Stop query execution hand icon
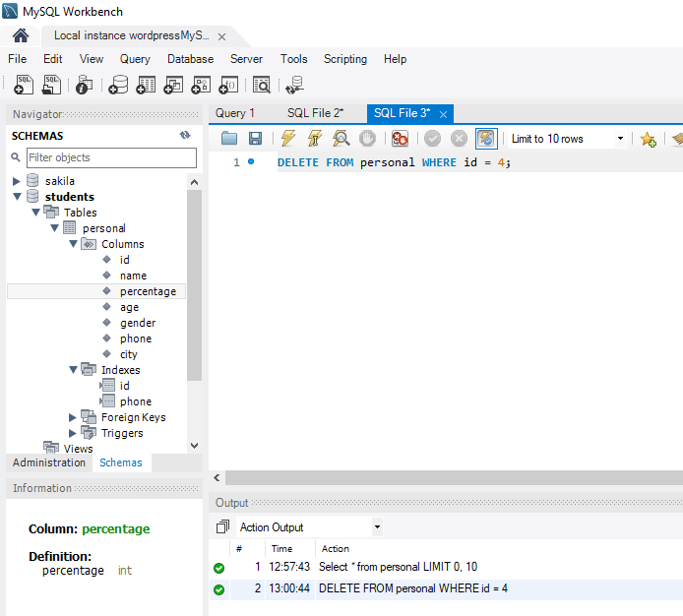Image resolution: width=683 pixels, height=616 pixels. point(367,139)
